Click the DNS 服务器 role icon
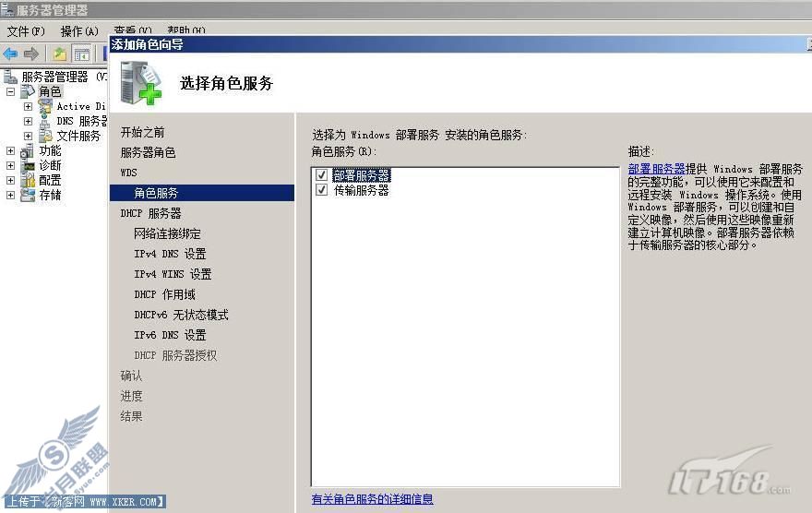Image resolution: width=812 pixels, height=513 pixels. click(x=45, y=121)
